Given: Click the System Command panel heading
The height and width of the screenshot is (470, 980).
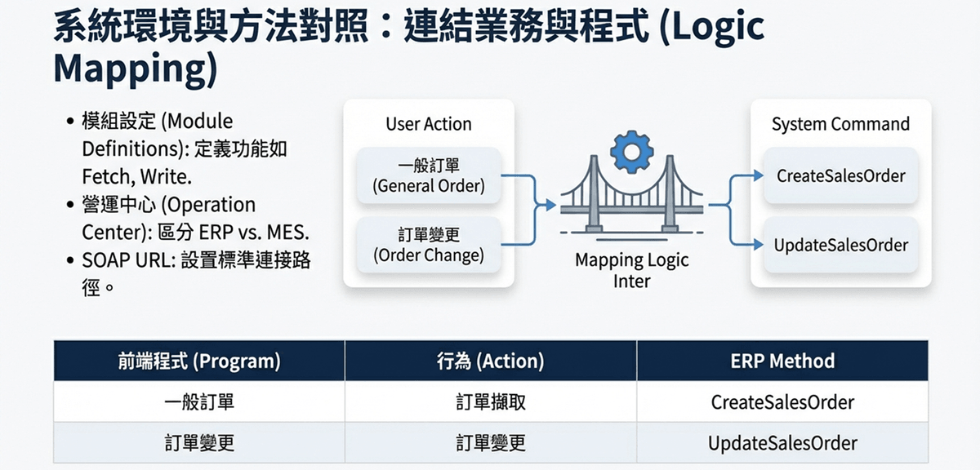Looking at the screenshot, I should 840,124.
